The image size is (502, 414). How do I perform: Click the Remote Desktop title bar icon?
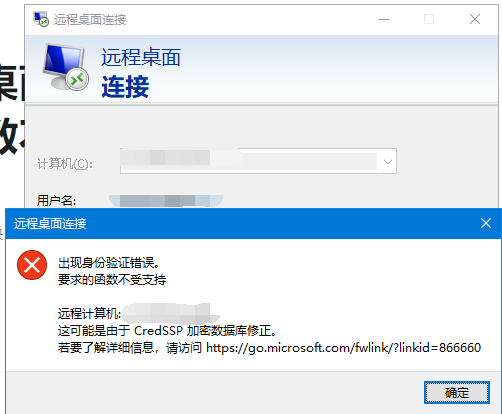[41, 19]
